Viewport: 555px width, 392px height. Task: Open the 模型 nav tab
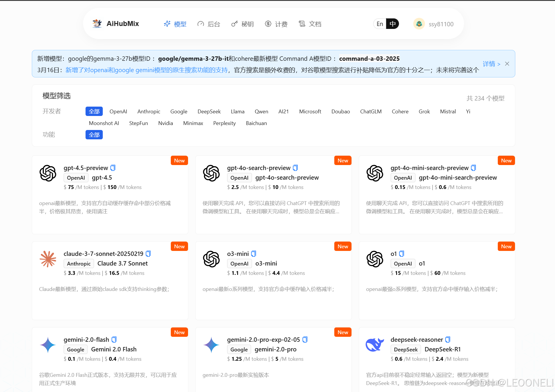tap(175, 24)
